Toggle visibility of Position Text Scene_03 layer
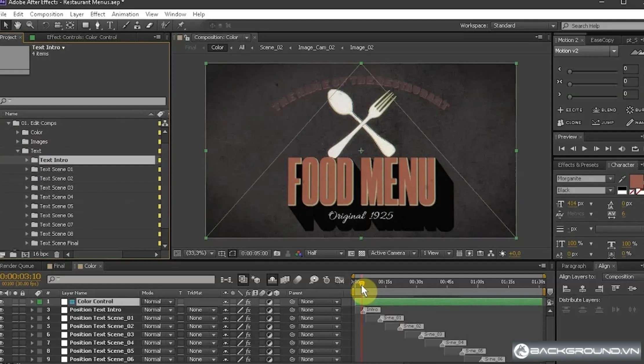The height and width of the screenshot is (364, 644). (2, 334)
